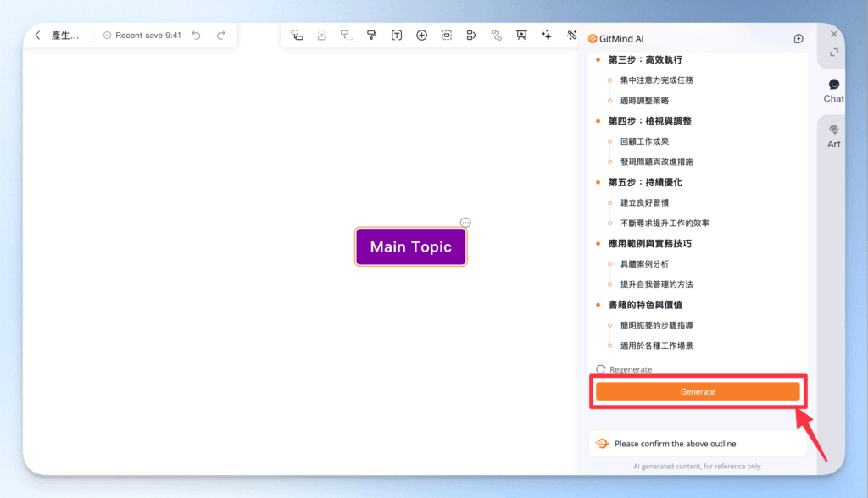This screenshot has height=498, width=868.
Task: Start presentation mode from the toolbar
Action: click(521, 36)
